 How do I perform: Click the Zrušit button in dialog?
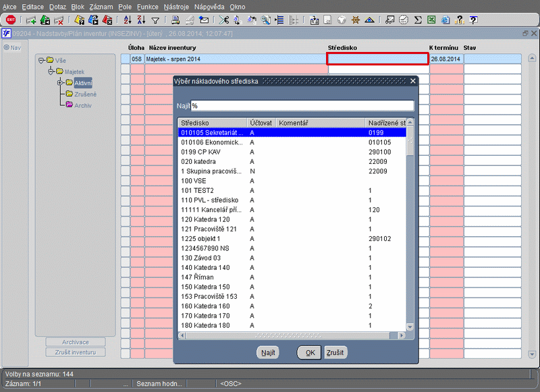[335, 352]
